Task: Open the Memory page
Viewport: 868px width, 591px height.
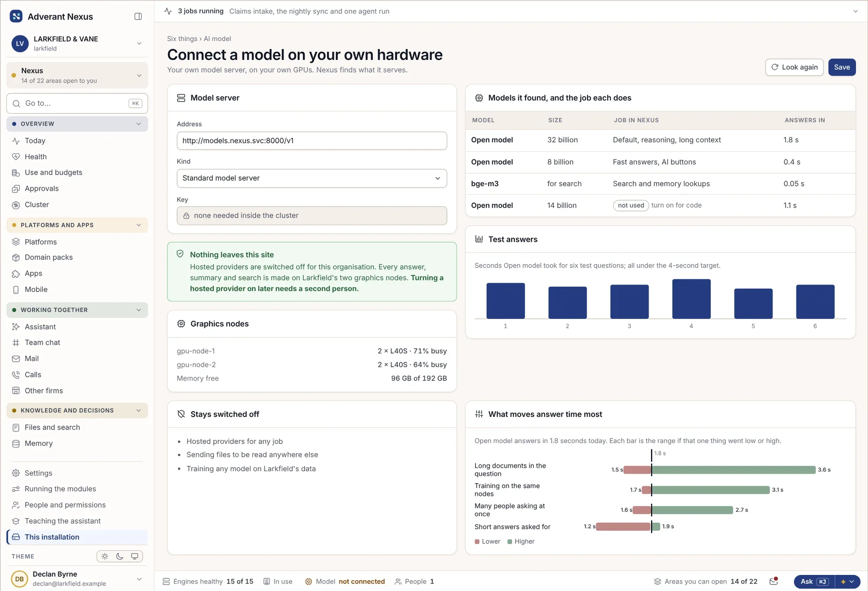Action: click(77, 443)
